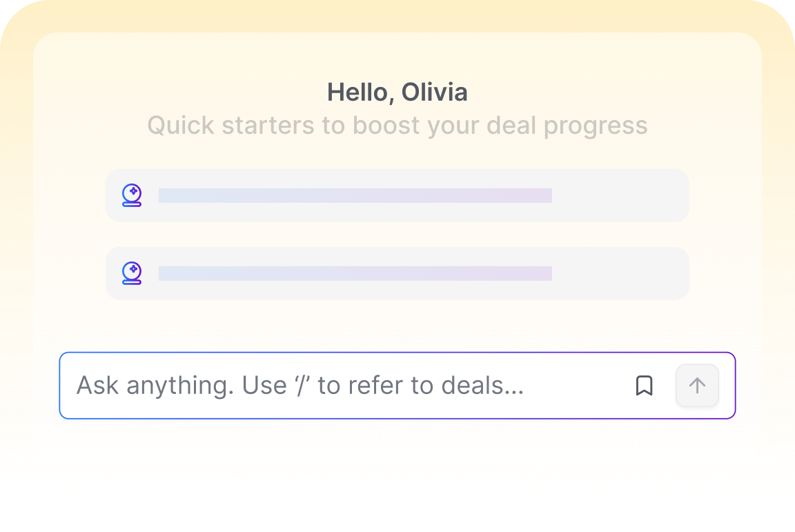Select the first quick starter card
795x532 pixels.
coord(397,195)
